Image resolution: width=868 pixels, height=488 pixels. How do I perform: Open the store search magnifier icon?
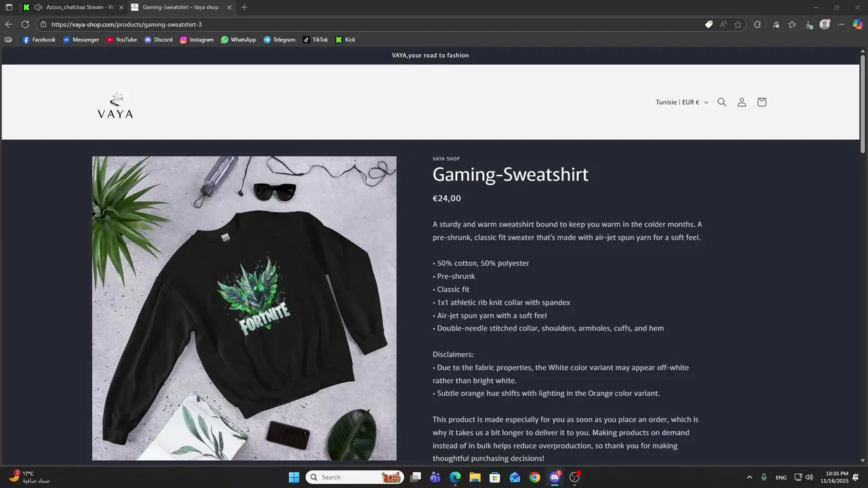click(x=722, y=102)
